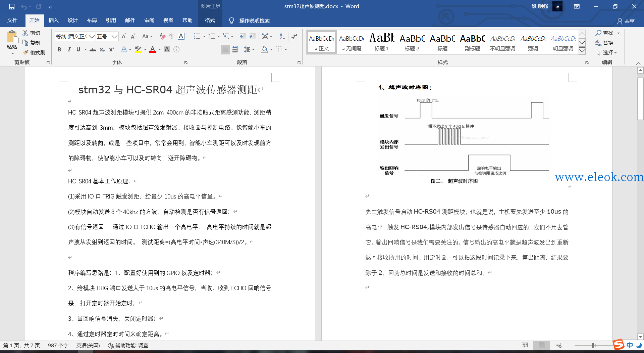Decrease paragraph indent

[243, 36]
